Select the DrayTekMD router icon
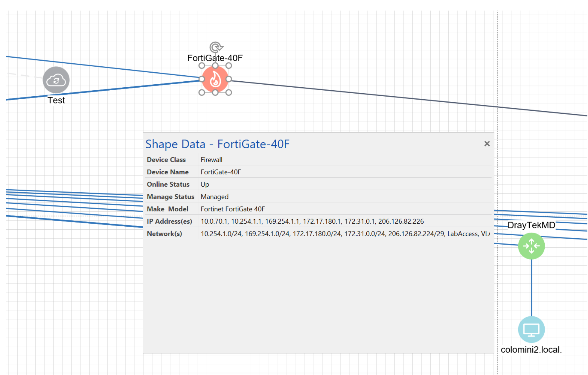Image resolution: width=588 pixels, height=375 pixels. pyautogui.click(x=531, y=246)
